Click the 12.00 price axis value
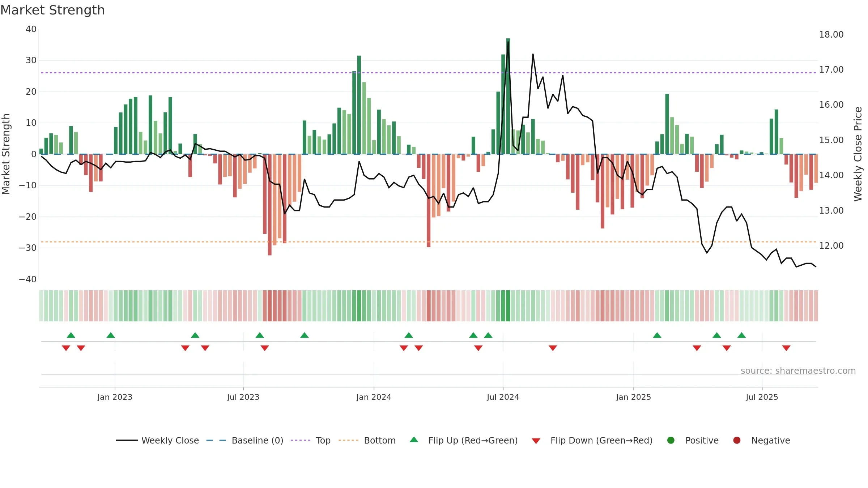The image size is (868, 488). pyautogui.click(x=831, y=245)
